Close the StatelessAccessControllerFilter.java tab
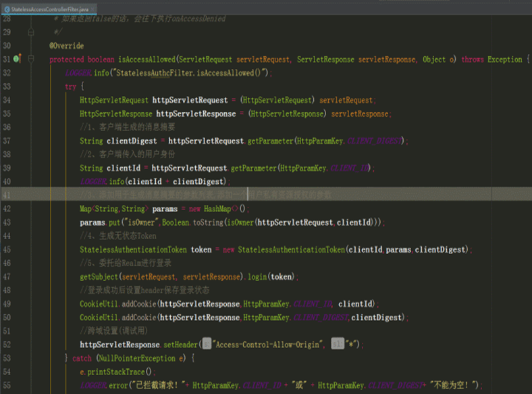The height and width of the screenshot is (394, 532). pyautogui.click(x=93, y=9)
